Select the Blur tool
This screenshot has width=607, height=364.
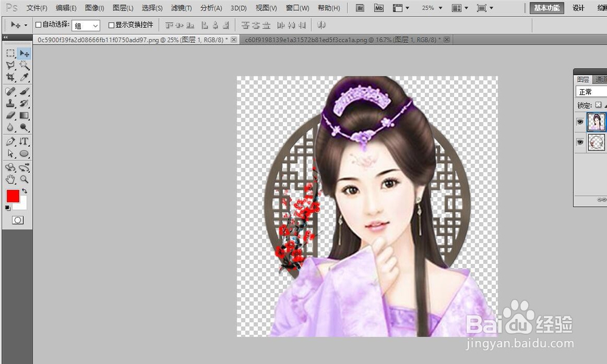click(x=10, y=127)
